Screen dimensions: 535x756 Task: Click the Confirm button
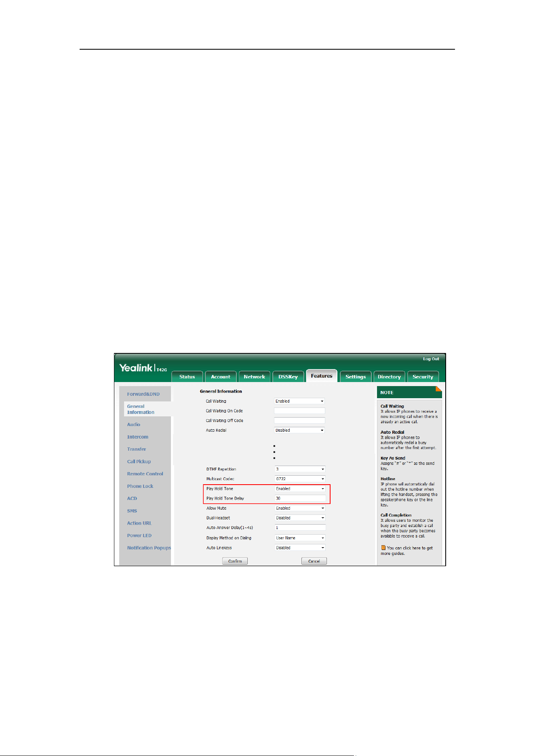(235, 561)
